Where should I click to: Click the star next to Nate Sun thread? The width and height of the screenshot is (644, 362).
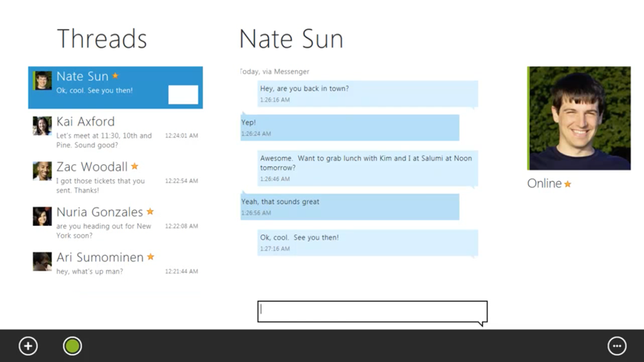click(116, 76)
